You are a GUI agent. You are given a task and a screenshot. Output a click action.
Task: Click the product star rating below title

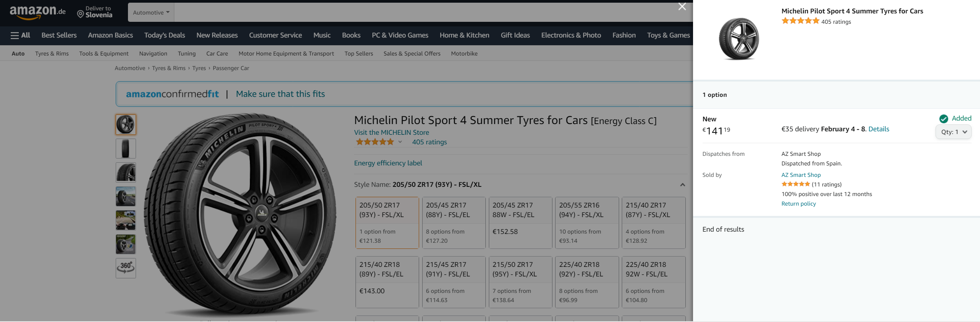click(x=375, y=142)
